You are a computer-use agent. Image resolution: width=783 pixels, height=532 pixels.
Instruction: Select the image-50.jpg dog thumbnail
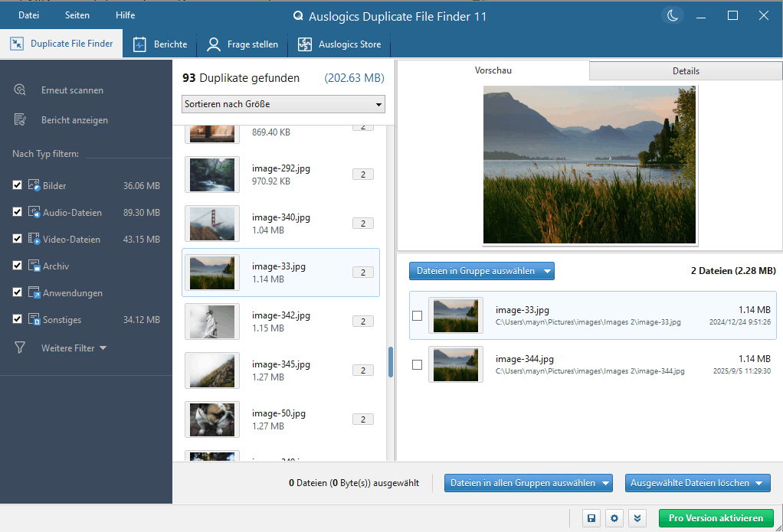point(212,419)
